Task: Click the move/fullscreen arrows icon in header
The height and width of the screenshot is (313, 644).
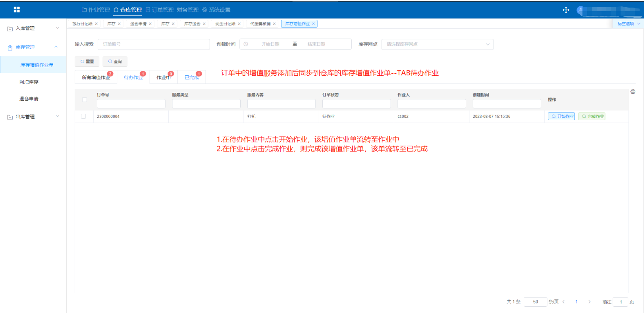Action: click(566, 10)
